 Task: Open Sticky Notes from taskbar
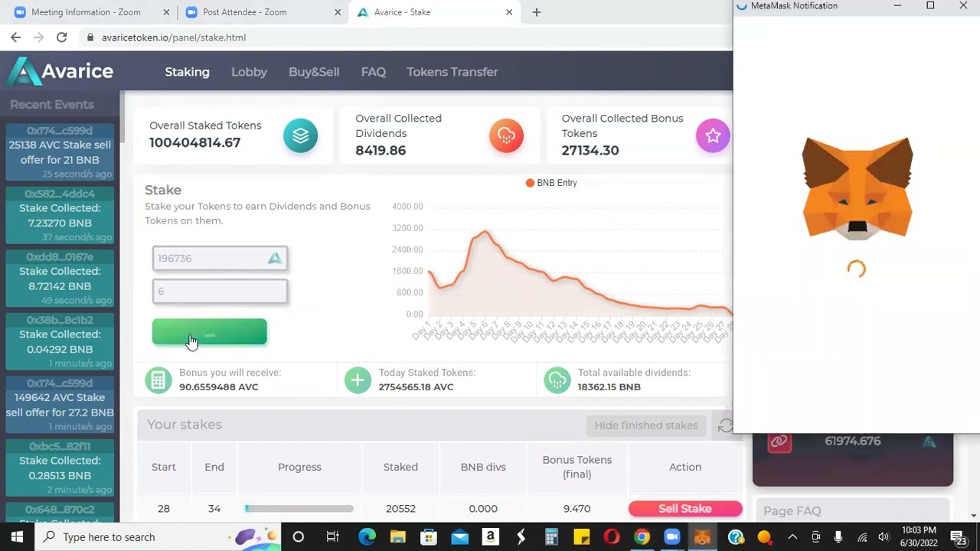(x=581, y=536)
